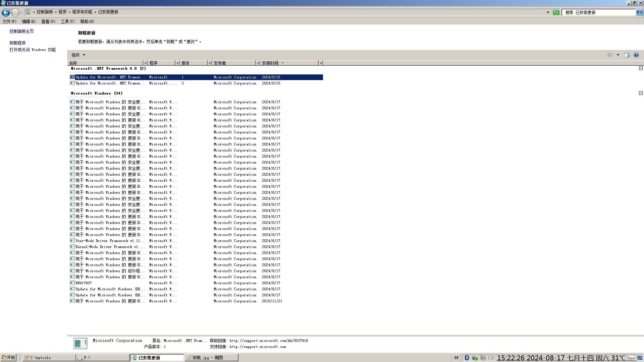The height and width of the screenshot is (362, 644).
Task: Collapse the Microsoft .NET Framework 4.8 group
Action: 641,68
